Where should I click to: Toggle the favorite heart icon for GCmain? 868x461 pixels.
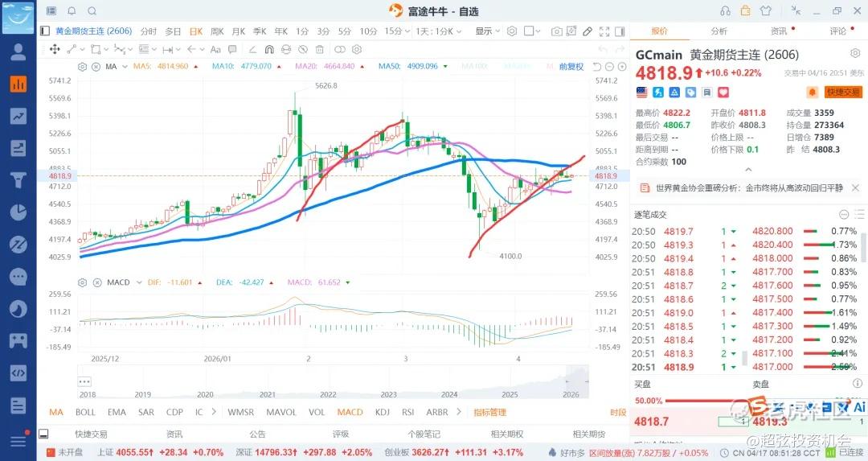coord(723,92)
